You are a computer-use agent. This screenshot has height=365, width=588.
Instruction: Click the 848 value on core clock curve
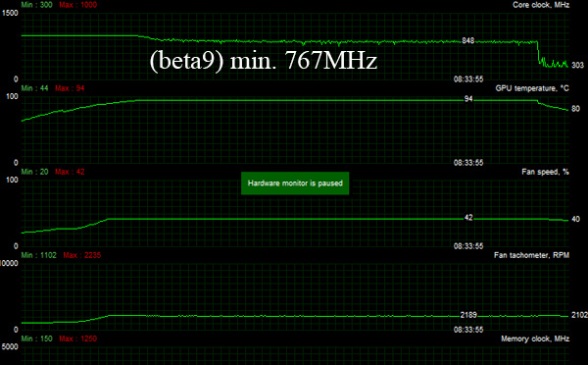point(468,40)
